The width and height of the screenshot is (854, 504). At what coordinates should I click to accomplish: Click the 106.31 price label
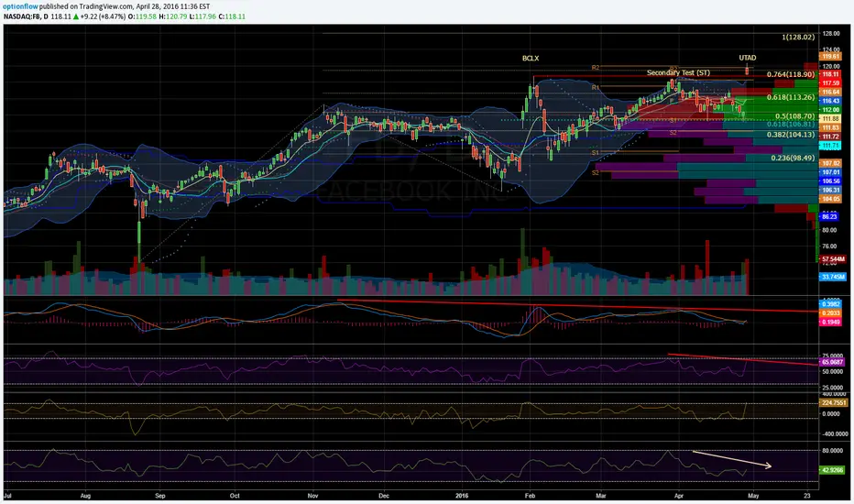click(830, 191)
